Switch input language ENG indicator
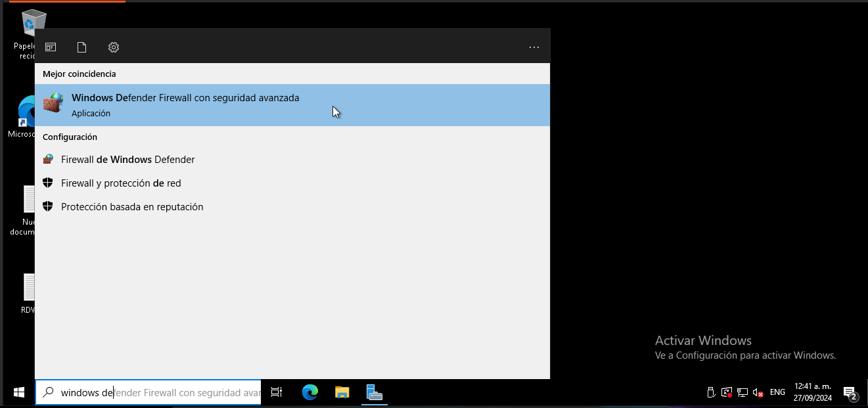Screen dimensions: 868x408 click(x=777, y=392)
